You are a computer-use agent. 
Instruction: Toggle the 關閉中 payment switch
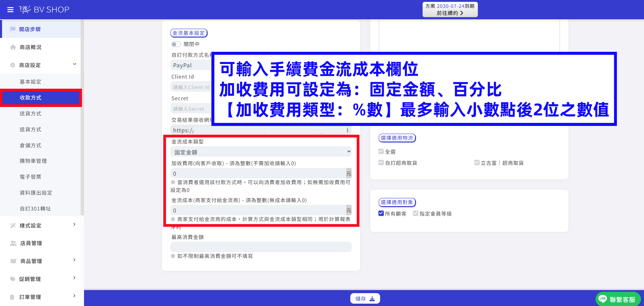176,44
